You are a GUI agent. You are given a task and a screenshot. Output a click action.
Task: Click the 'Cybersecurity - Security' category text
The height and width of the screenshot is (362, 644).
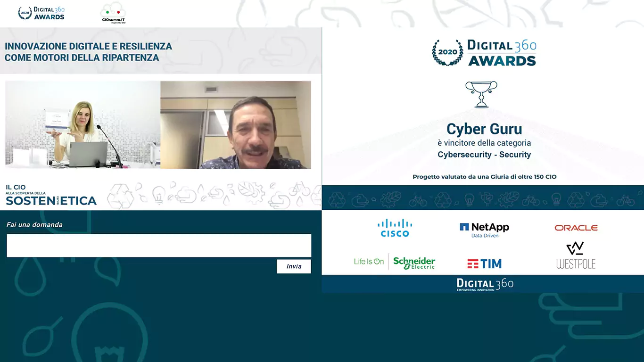click(484, 155)
